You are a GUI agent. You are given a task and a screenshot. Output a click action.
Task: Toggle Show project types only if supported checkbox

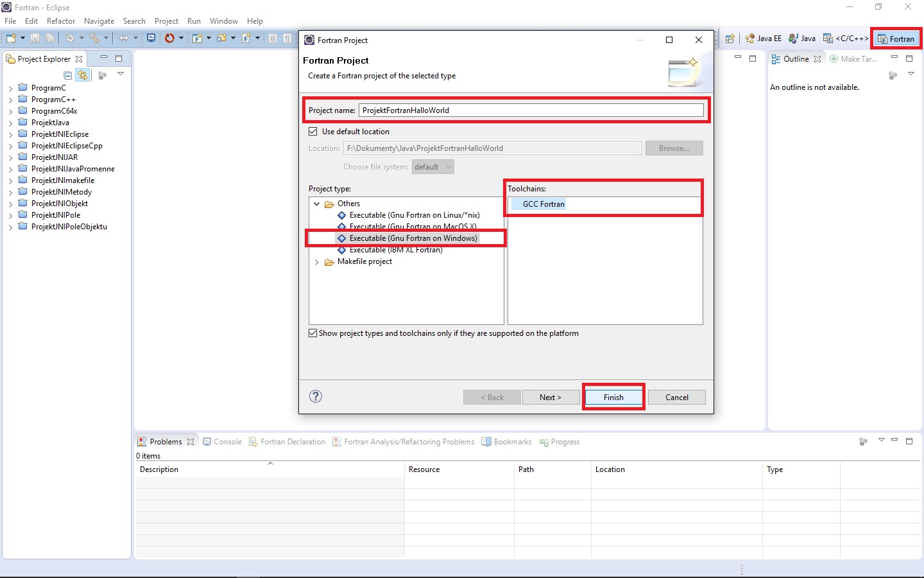313,333
